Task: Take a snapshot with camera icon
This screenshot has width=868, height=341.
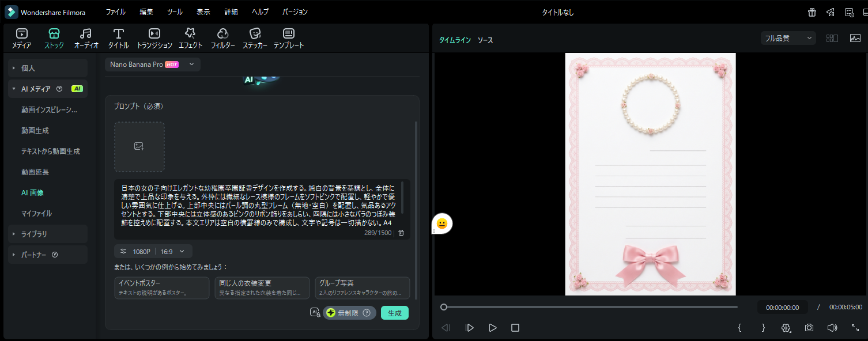Action: pyautogui.click(x=809, y=328)
